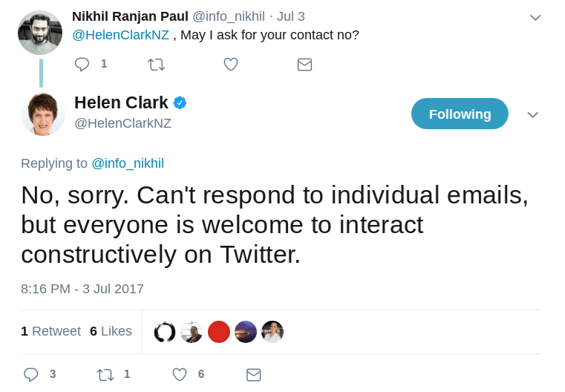This screenshot has height=392, width=565.
Task: Open @HelenClarkNZ mention in Nikhil's tweet
Action: point(120,35)
